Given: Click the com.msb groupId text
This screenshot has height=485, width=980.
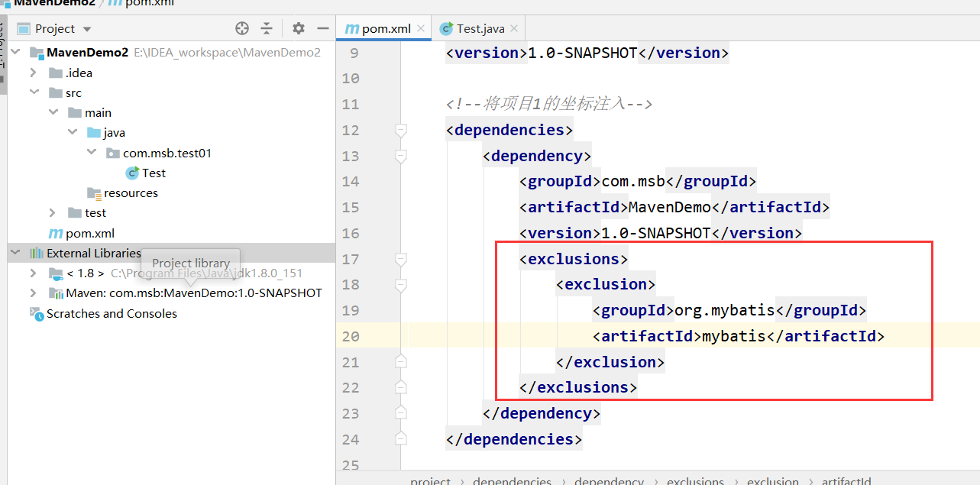Looking at the screenshot, I should pyautogui.click(x=634, y=182).
